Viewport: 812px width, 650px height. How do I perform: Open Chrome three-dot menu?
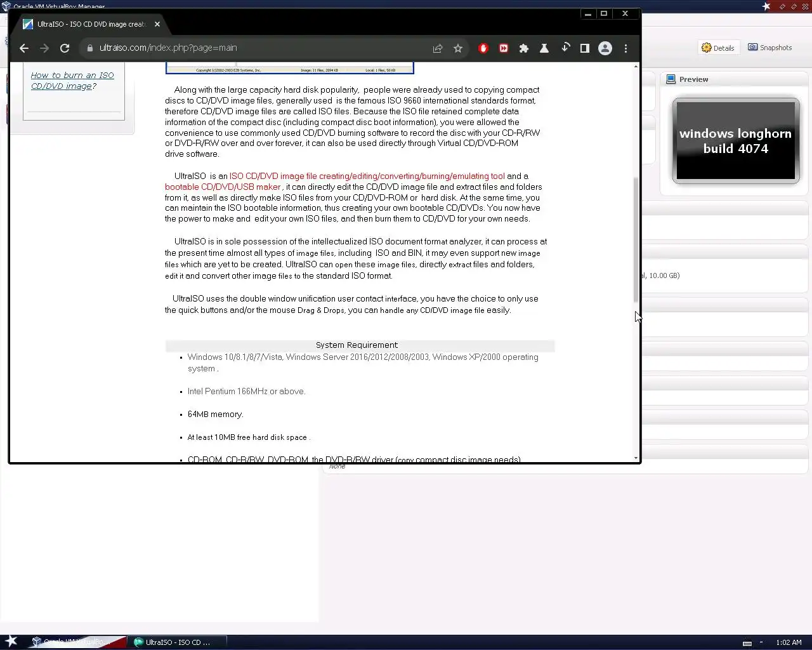[x=626, y=48]
